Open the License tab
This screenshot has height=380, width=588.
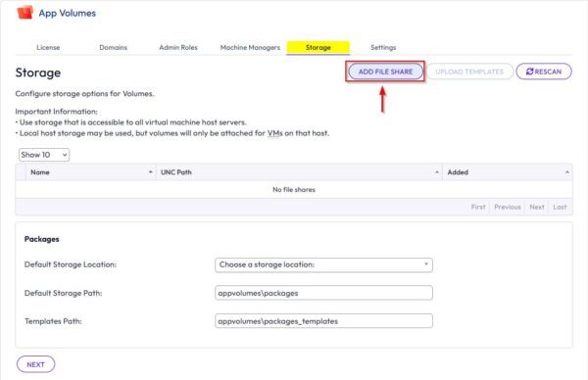coord(48,48)
